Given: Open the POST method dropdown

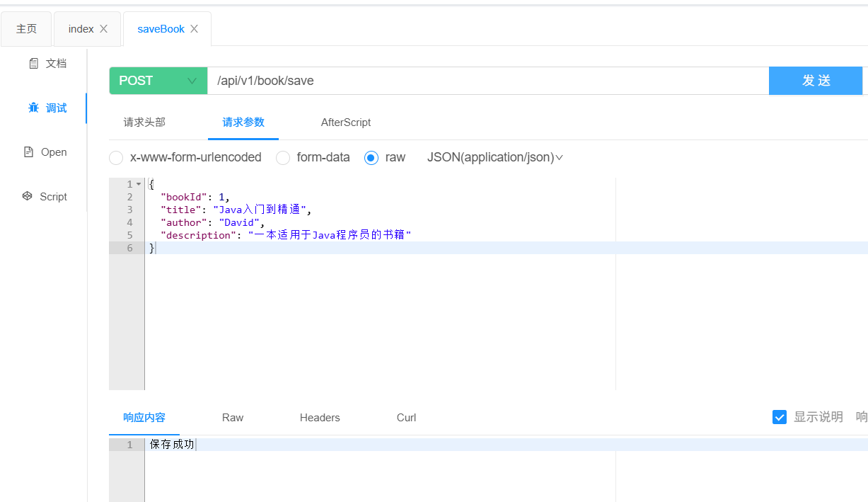Looking at the screenshot, I should 158,81.
